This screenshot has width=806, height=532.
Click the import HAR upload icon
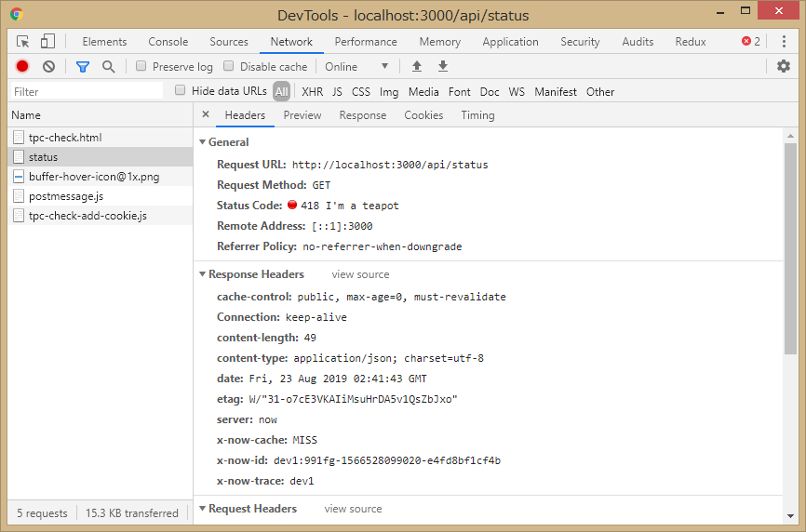(417, 67)
